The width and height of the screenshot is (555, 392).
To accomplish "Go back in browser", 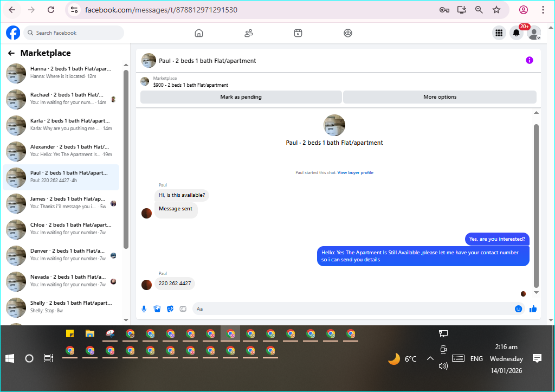I will (12, 10).
